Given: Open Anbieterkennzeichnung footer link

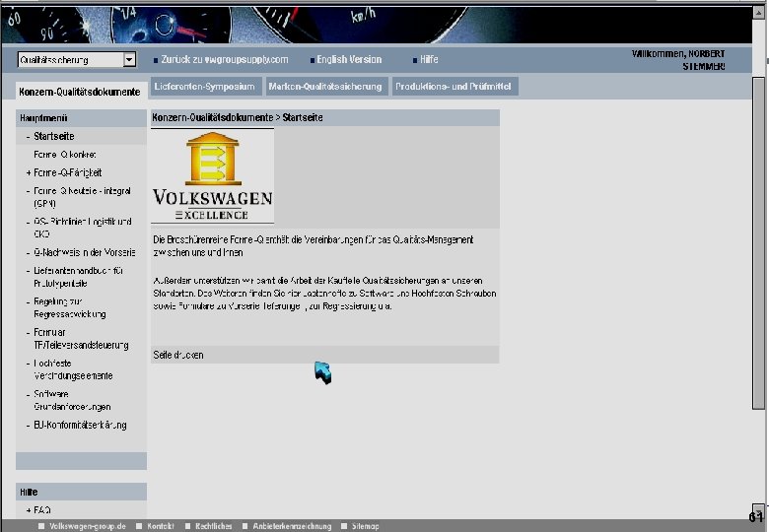Looking at the screenshot, I should pos(292,526).
